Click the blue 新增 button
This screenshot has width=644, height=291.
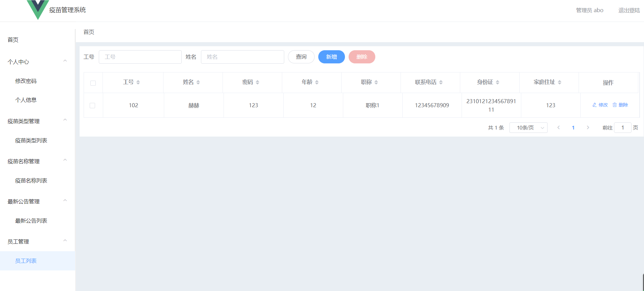coord(331,57)
